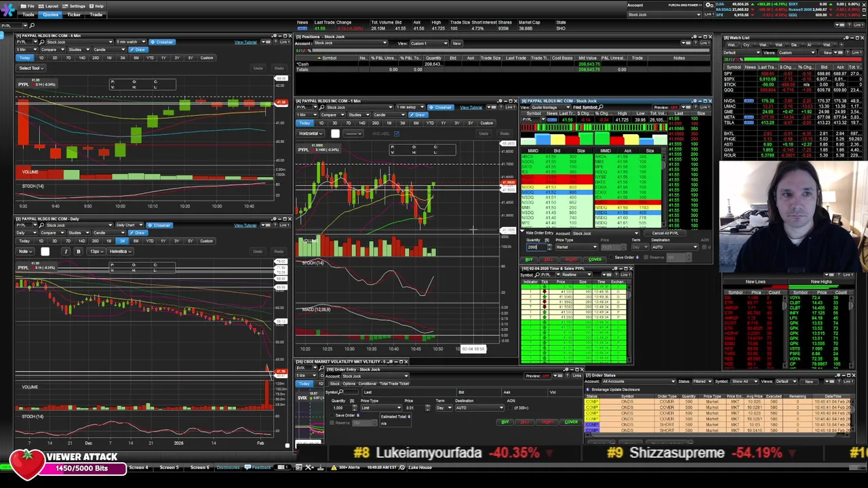
Task: Click Cancel All PYPL button
Action: 665,233
